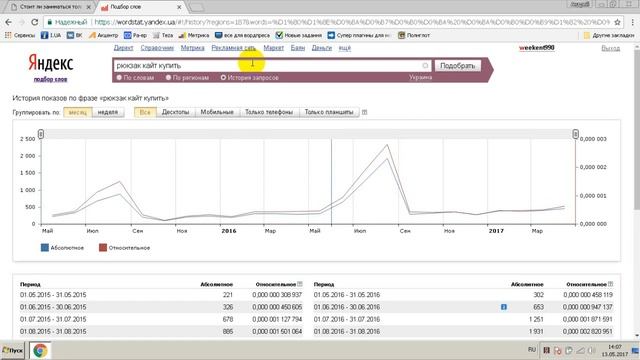The height and width of the screenshot is (360, 640).
Task: Click the right range handle of the chart
Action: tap(575, 134)
